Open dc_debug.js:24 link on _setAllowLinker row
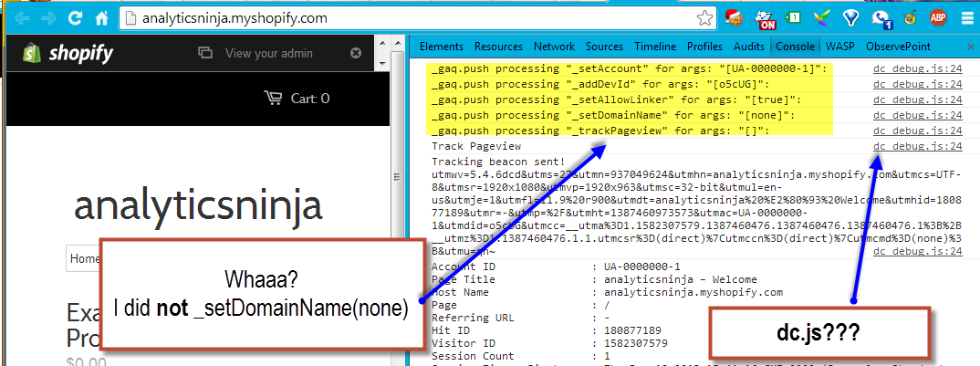The image size is (980, 366). 918,99
